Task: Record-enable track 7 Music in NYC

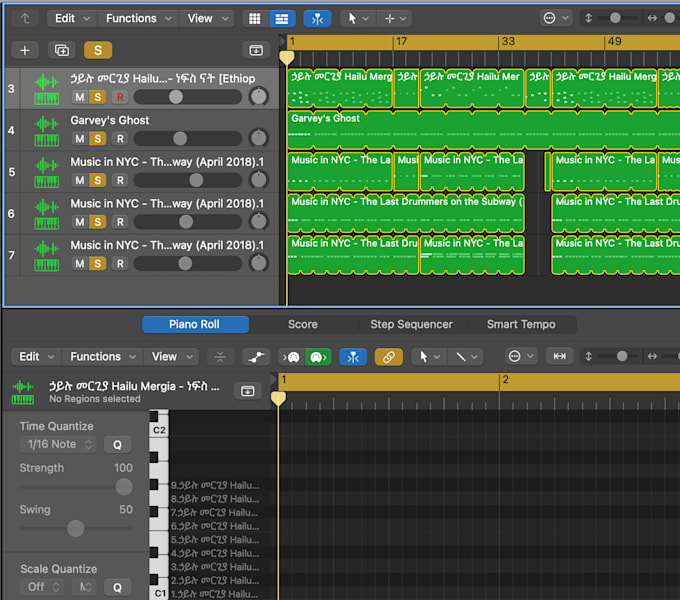Action: (120, 264)
